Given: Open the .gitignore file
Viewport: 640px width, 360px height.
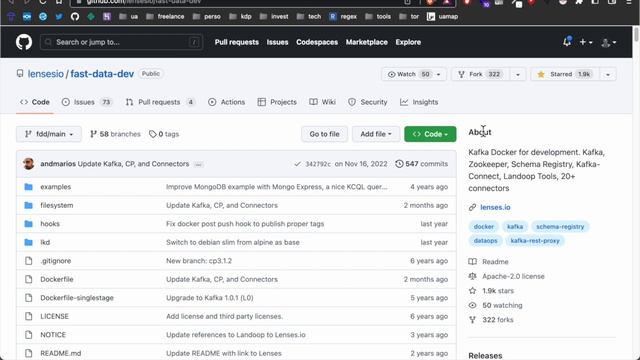Looking at the screenshot, I should [x=56, y=261].
